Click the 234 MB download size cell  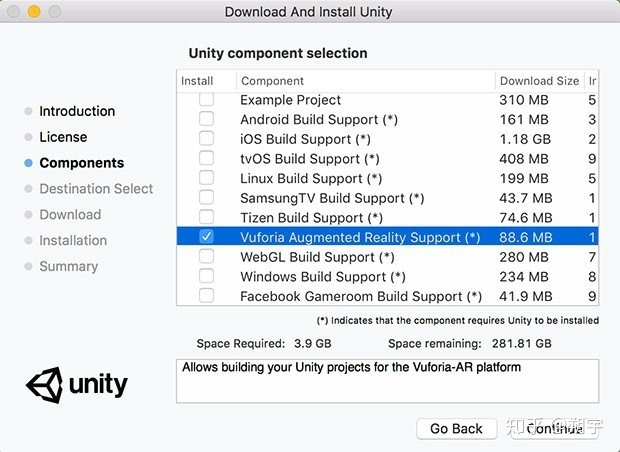[524, 277]
